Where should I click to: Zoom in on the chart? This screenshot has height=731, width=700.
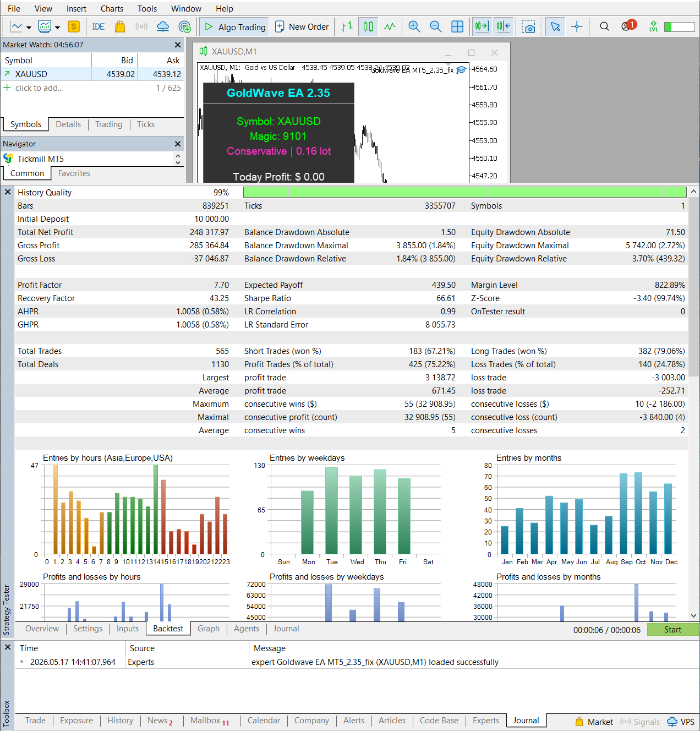tap(414, 26)
